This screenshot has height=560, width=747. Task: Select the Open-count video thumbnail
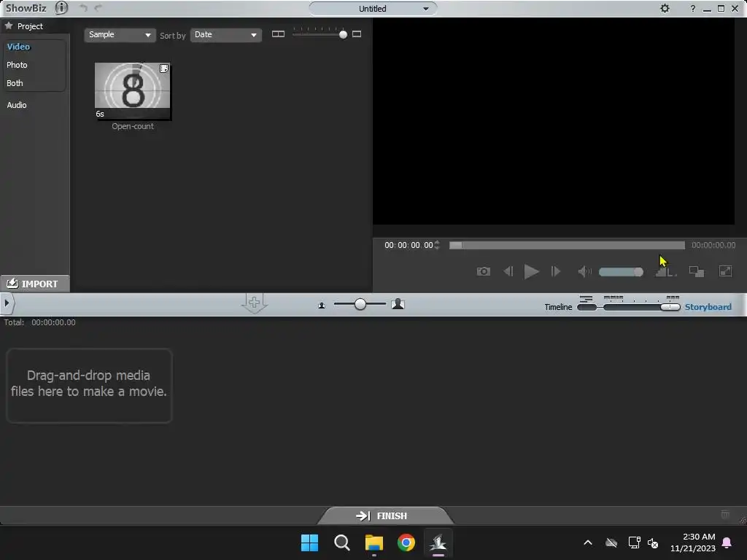click(133, 90)
